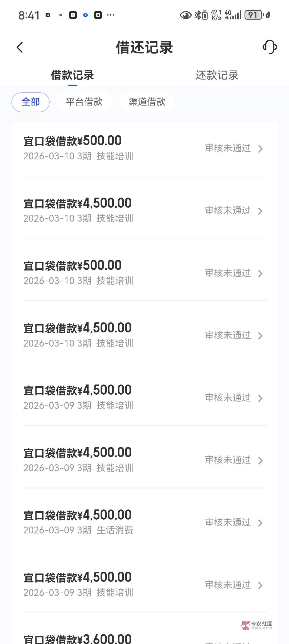The width and height of the screenshot is (289, 644).
Task: Filter by 平台借款
Action: (x=84, y=102)
